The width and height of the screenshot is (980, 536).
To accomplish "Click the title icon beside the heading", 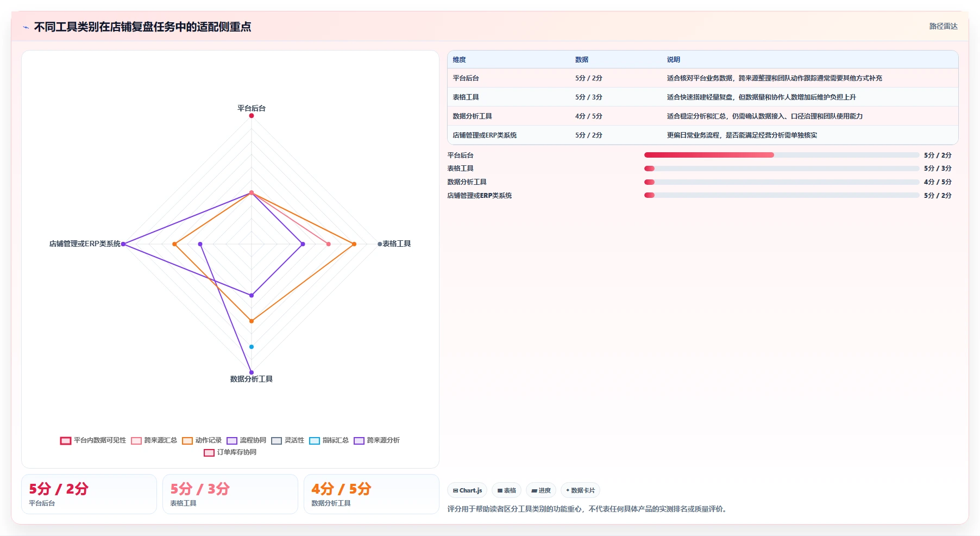I will [x=26, y=27].
